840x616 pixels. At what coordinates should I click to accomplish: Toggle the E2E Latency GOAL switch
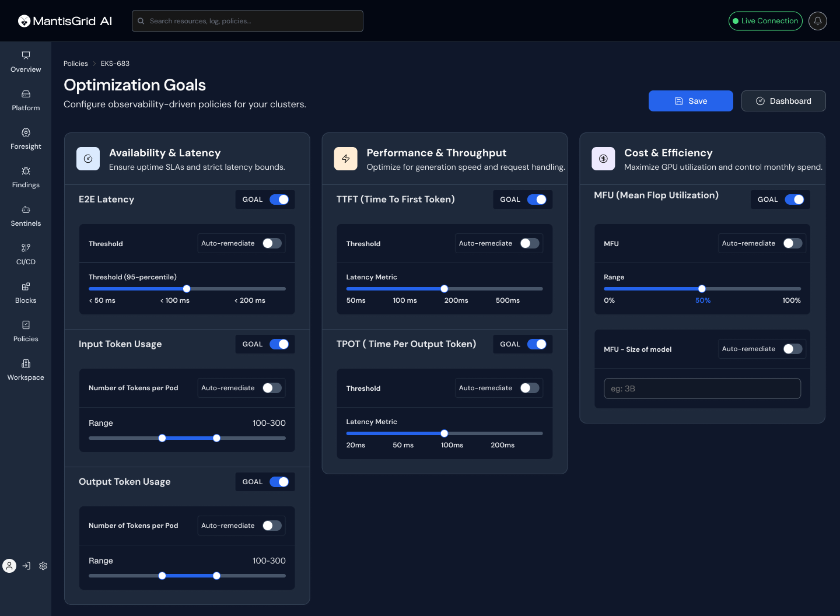click(x=279, y=199)
